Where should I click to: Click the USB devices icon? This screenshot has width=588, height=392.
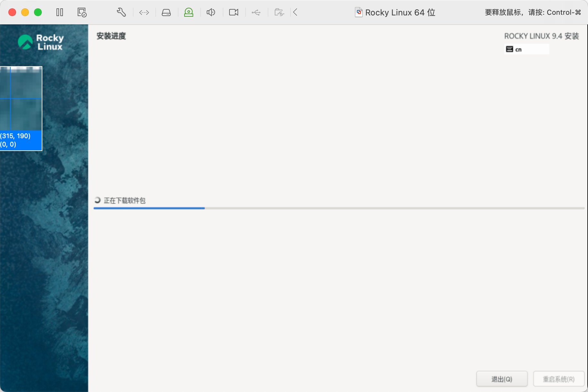pyautogui.click(x=256, y=13)
